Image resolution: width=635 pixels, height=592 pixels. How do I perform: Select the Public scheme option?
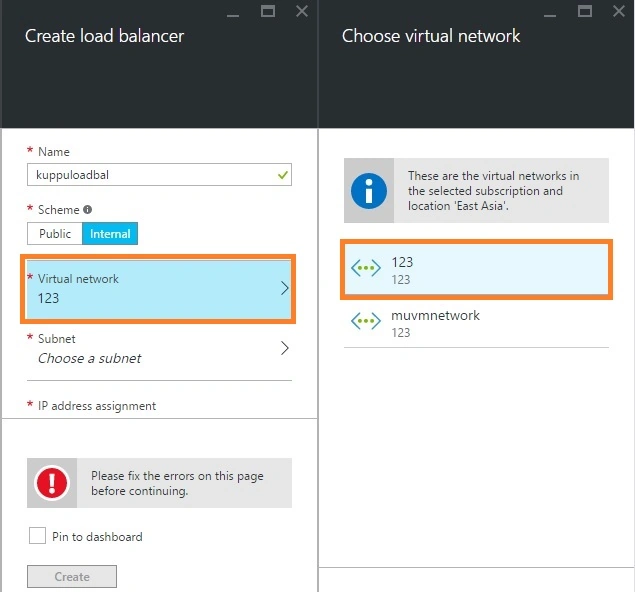click(55, 233)
